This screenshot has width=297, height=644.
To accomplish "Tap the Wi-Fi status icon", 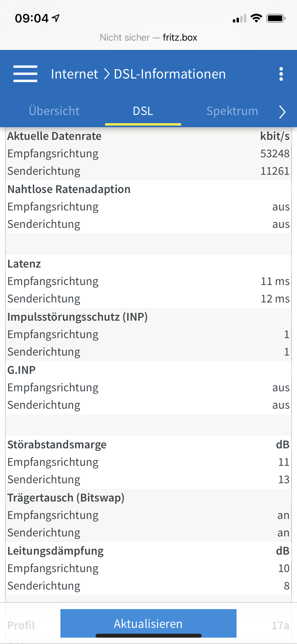I will pyautogui.click(x=256, y=18).
